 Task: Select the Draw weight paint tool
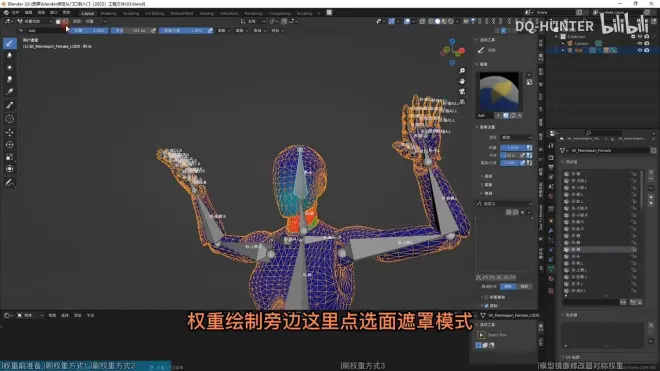coord(10,43)
